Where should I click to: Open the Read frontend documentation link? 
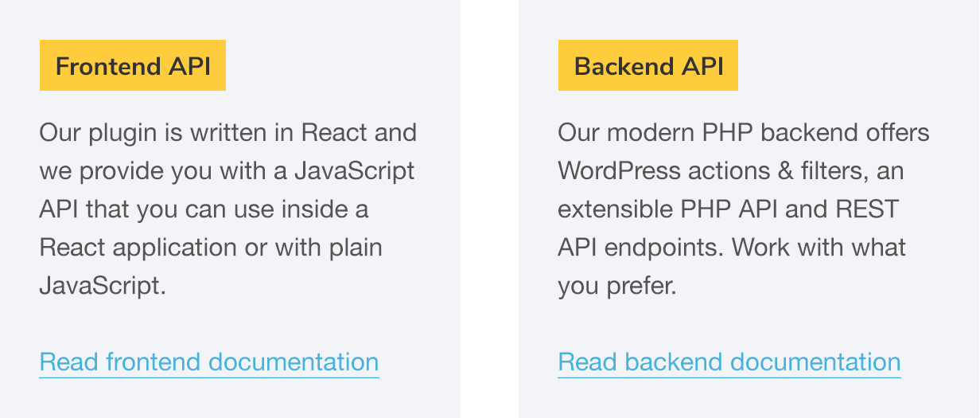tap(209, 362)
